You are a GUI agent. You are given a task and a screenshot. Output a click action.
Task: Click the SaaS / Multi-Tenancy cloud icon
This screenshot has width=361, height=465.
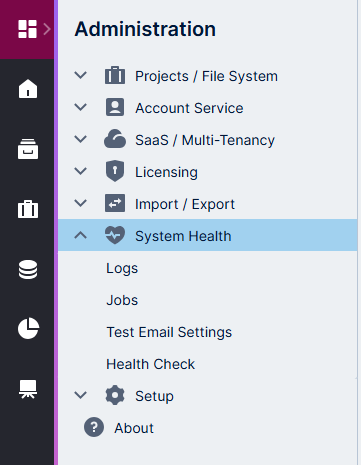(x=115, y=139)
